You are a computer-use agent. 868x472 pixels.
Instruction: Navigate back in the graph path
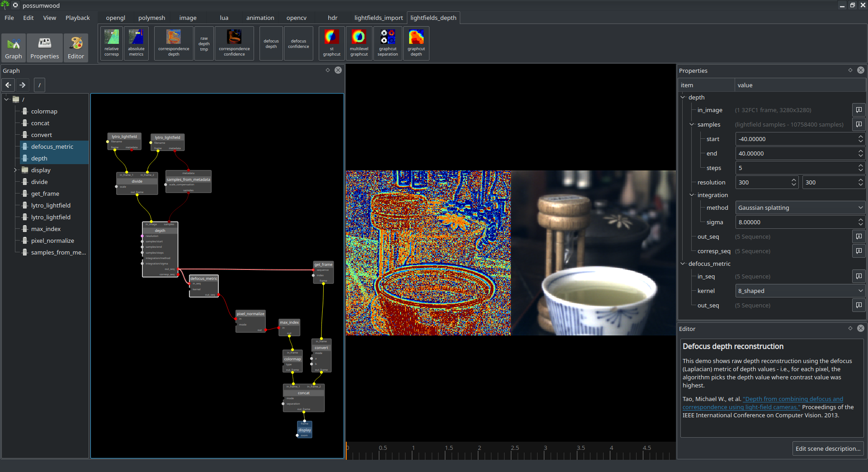(9, 85)
